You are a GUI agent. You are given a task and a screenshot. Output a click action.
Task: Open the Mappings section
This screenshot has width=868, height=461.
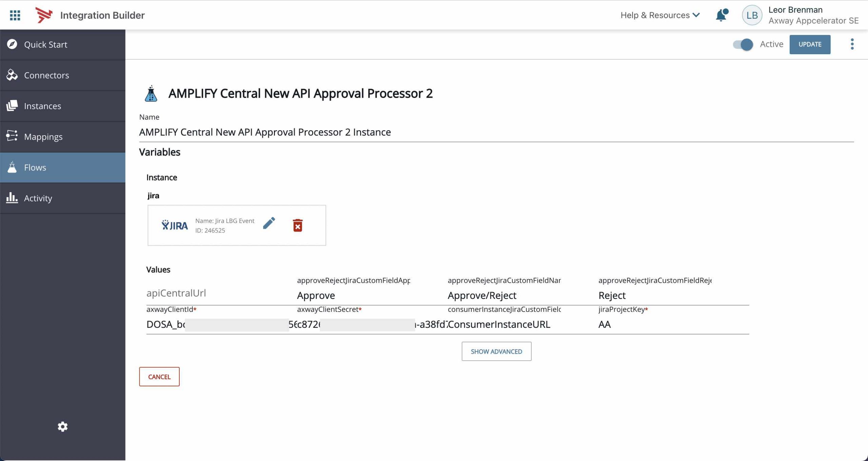pyautogui.click(x=63, y=137)
